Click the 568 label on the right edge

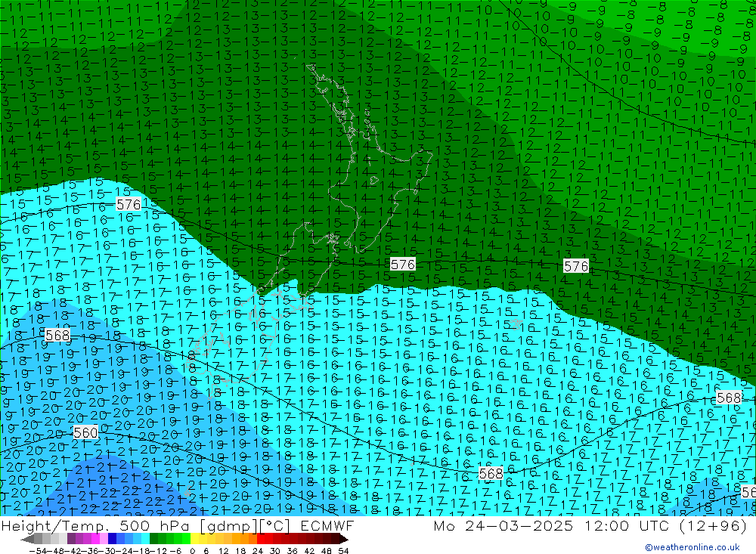tap(729, 398)
